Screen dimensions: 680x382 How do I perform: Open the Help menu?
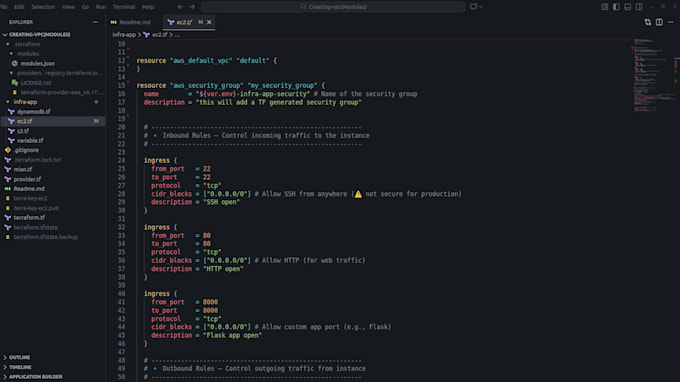pos(148,7)
